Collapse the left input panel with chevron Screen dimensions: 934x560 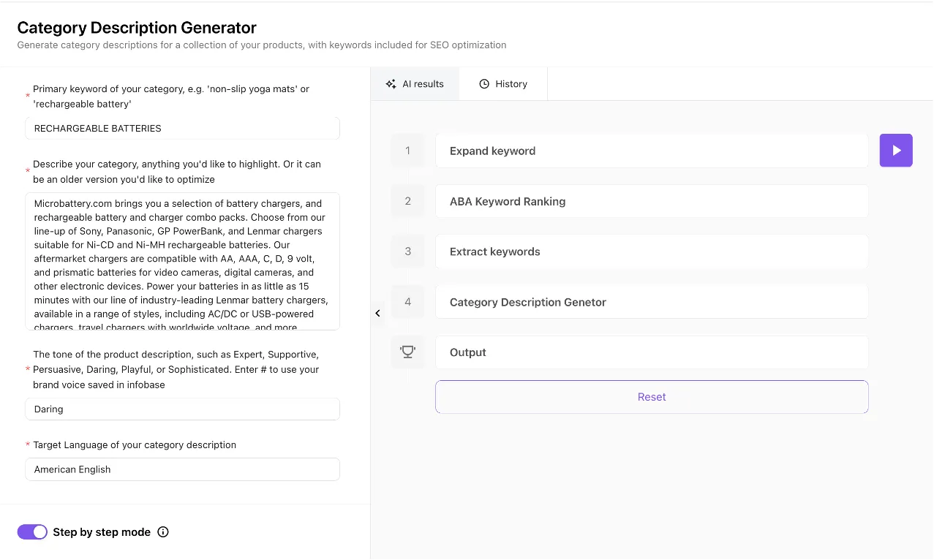[x=377, y=313]
